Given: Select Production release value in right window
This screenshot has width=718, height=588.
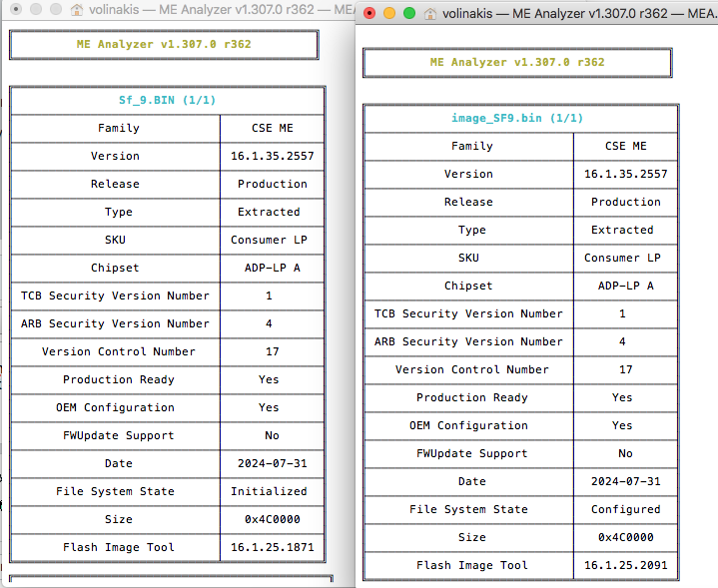Looking at the screenshot, I should pyautogui.click(x=626, y=202).
